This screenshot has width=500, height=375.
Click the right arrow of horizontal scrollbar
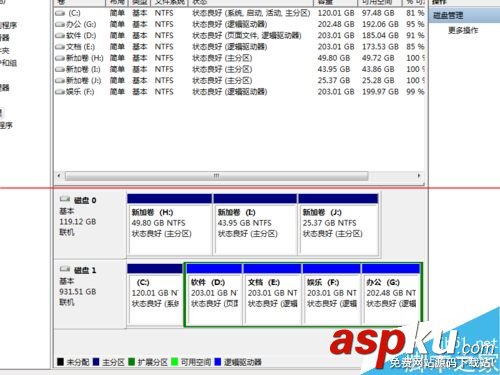pos(419,176)
